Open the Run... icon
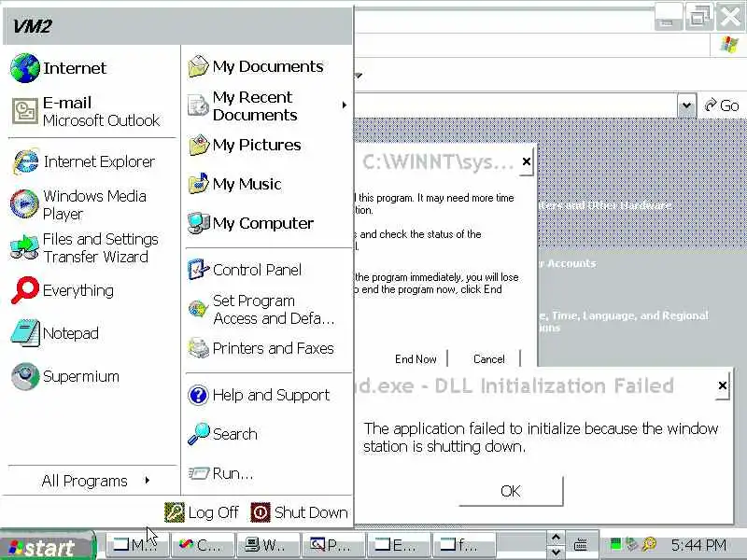This screenshot has width=747, height=560. 198,473
